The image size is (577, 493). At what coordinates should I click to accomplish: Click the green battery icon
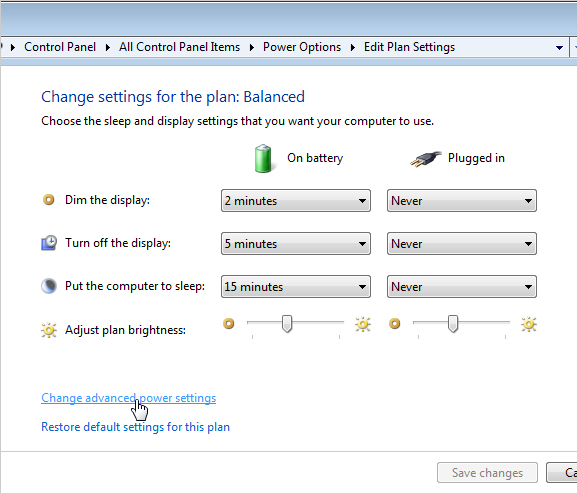(x=263, y=158)
